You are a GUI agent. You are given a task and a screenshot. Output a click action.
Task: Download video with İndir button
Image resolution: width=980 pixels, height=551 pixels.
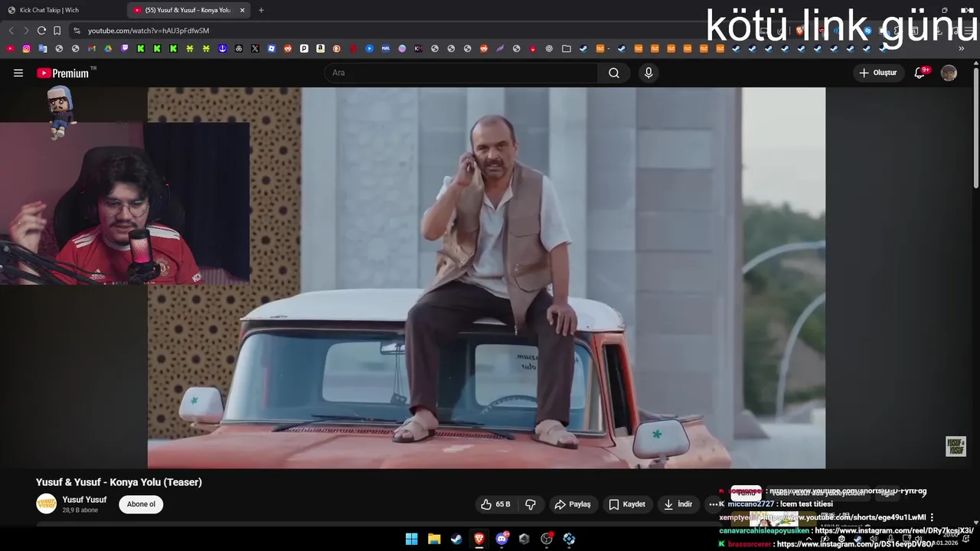tap(678, 504)
